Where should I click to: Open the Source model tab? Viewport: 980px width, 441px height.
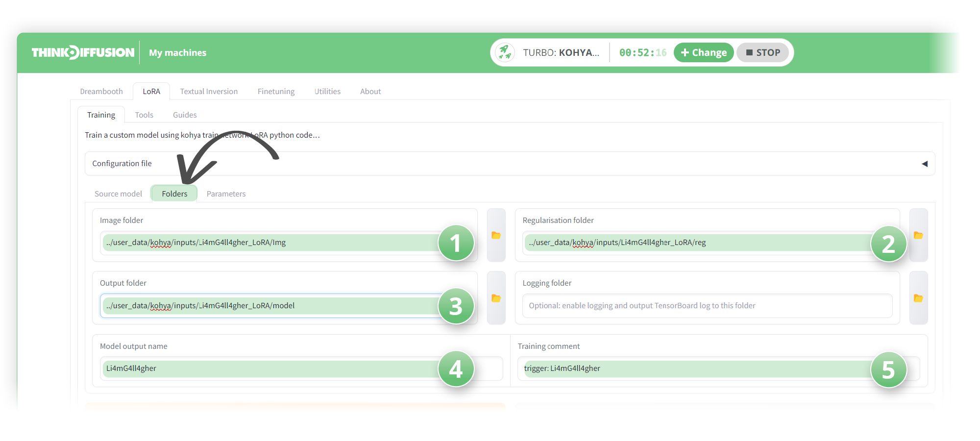point(118,194)
